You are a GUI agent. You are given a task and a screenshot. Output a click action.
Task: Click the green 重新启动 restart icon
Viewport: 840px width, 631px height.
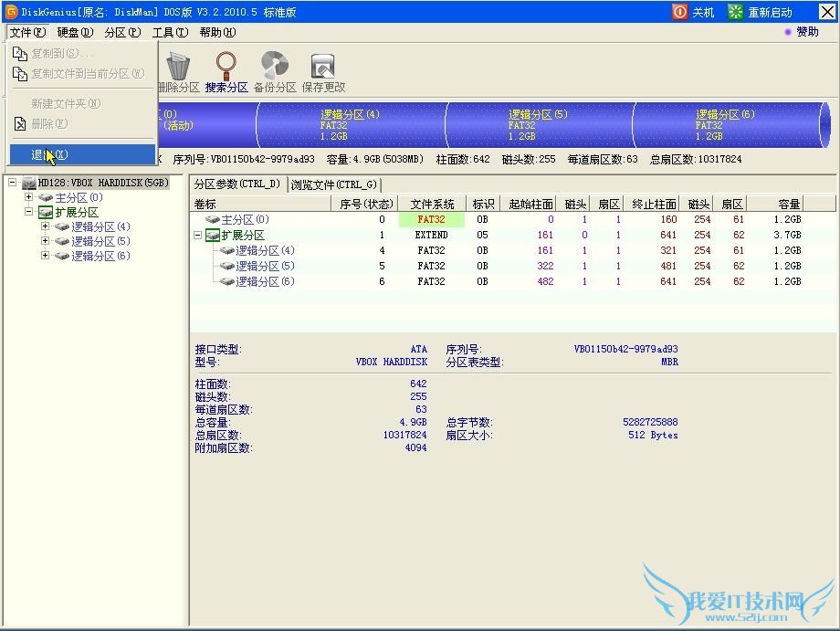point(736,12)
